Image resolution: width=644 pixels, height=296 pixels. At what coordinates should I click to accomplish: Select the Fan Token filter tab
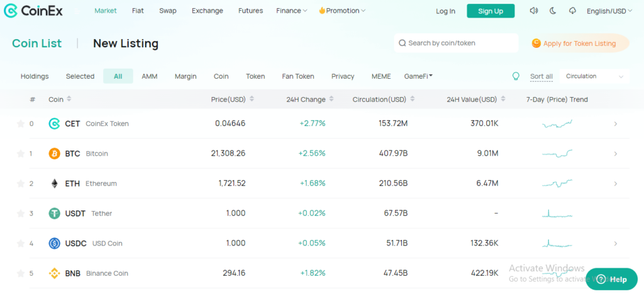point(298,76)
